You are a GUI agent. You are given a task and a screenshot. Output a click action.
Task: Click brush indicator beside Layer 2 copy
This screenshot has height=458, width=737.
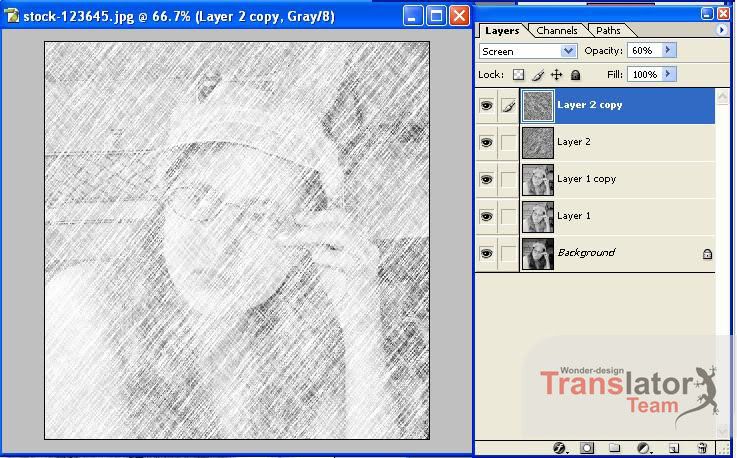[x=508, y=105]
